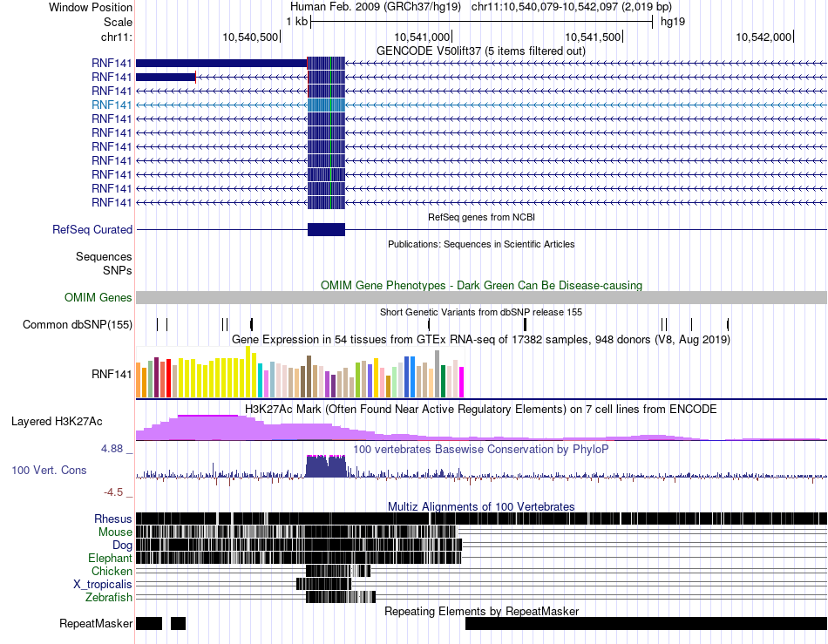
Task: Click 'Human Feb. 2009 (GRCh37/hg19)' assembly text
Action: [x=376, y=7]
